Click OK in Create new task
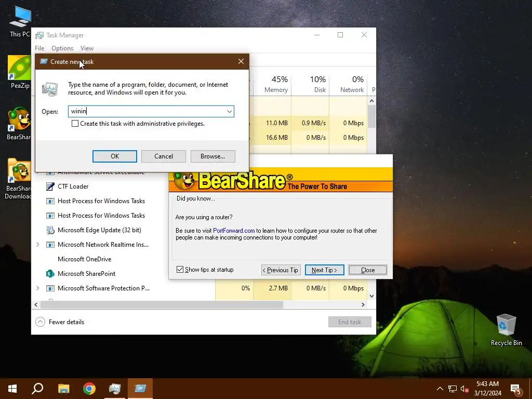 point(115,156)
